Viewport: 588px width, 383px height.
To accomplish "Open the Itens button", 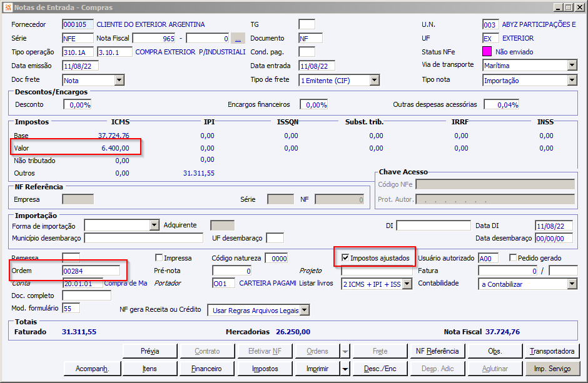I will point(150,369).
